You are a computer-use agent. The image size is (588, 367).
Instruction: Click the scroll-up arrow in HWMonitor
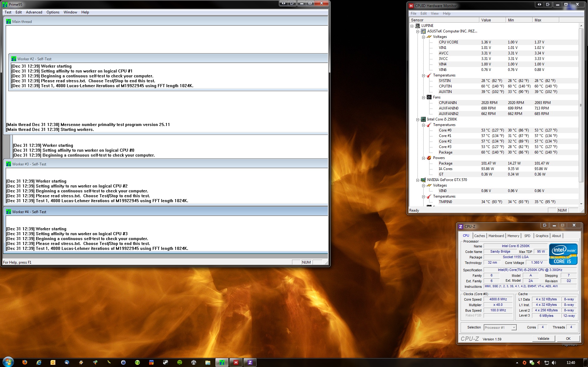pos(581,26)
